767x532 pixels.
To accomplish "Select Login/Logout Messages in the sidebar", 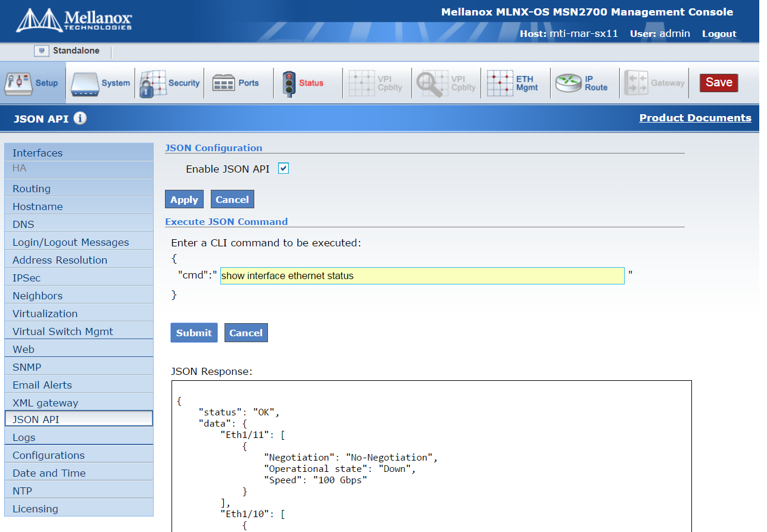I will click(x=79, y=242).
